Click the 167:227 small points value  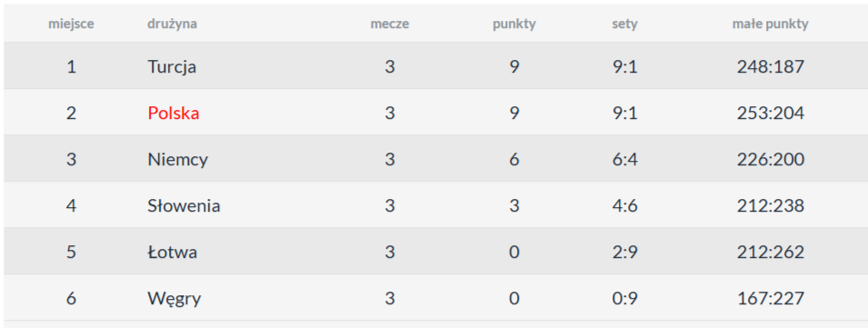tap(771, 299)
